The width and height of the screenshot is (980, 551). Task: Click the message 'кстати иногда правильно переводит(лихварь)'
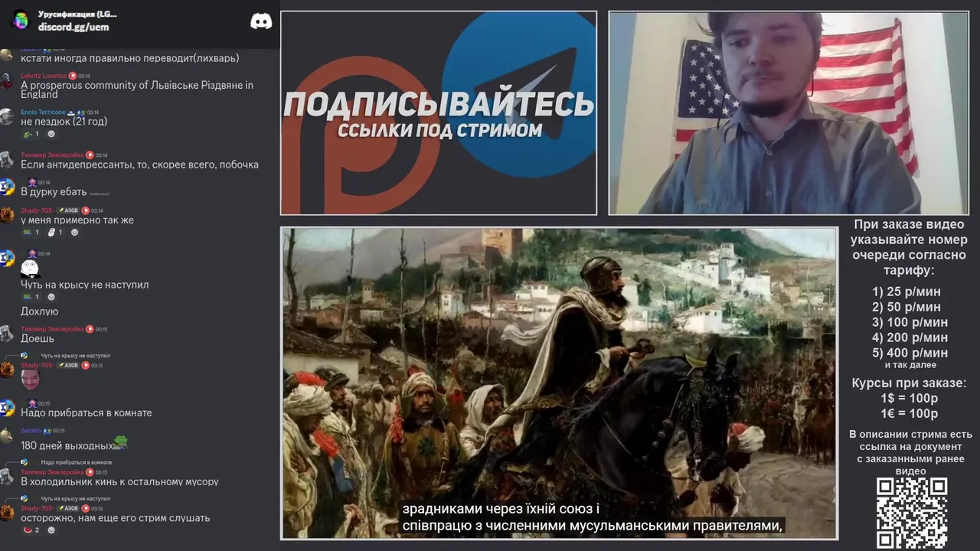coord(129,58)
